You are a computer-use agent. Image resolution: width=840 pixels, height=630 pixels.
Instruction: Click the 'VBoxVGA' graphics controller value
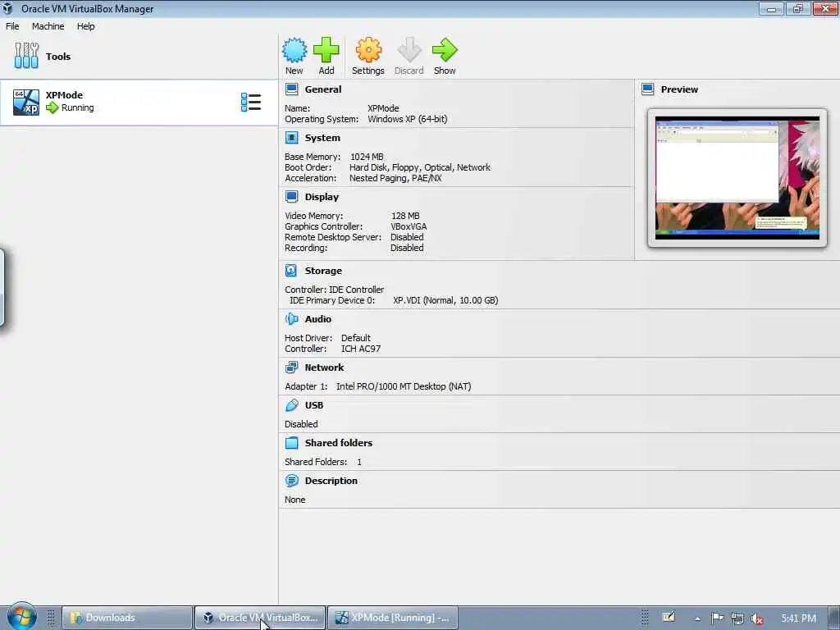click(409, 226)
